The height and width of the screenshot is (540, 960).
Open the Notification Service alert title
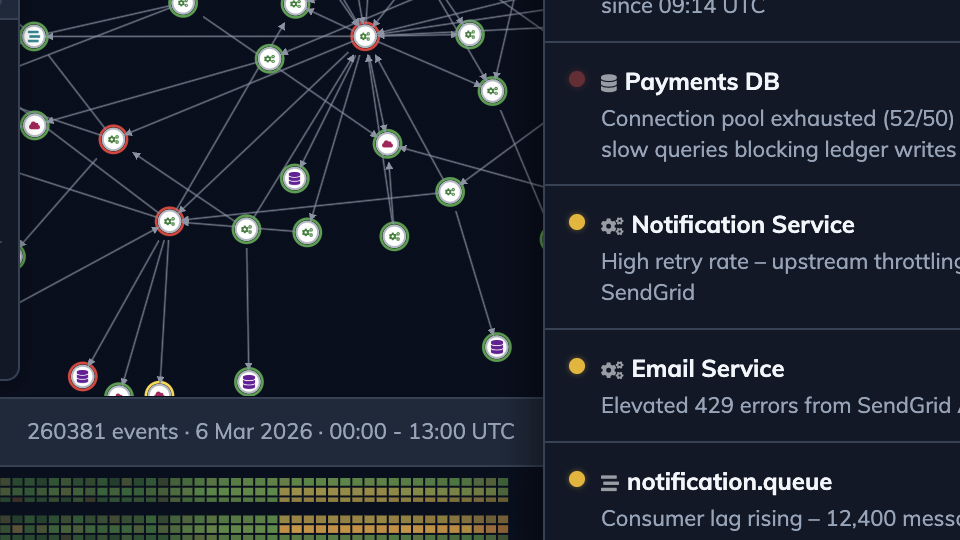[x=743, y=225]
